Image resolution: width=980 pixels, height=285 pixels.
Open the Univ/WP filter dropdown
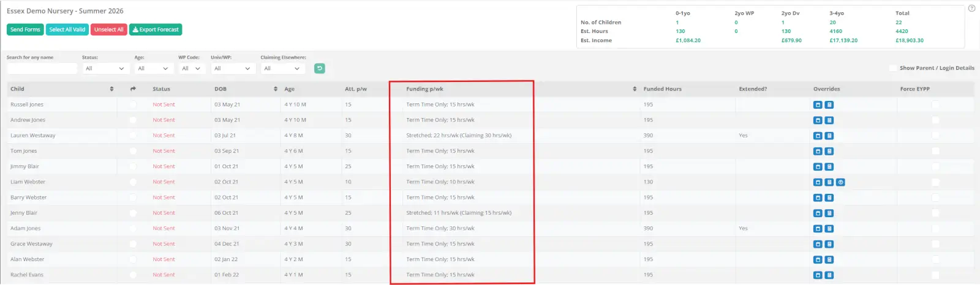click(x=232, y=68)
